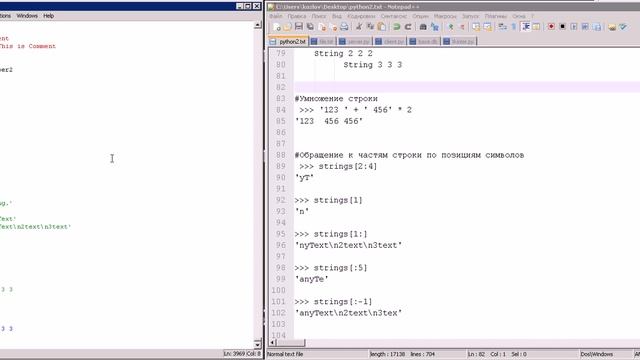Click the line '>>> strings[2:4]'
640x360 pixels.
point(338,167)
